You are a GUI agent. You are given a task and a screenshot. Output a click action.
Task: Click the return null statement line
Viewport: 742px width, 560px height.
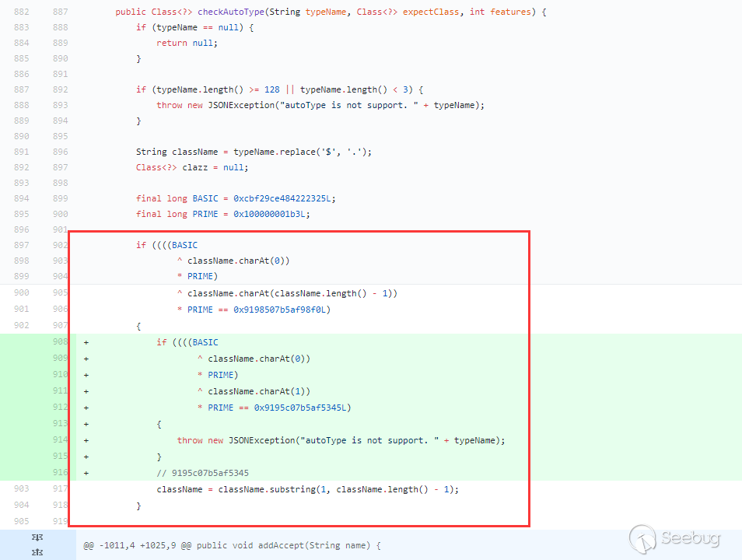191,43
